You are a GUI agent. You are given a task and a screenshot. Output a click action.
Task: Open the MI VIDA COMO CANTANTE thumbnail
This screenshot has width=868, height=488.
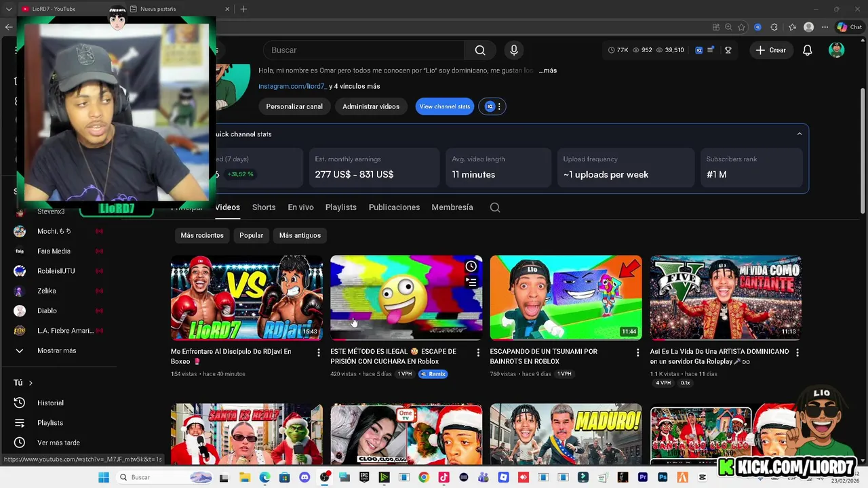tap(726, 298)
